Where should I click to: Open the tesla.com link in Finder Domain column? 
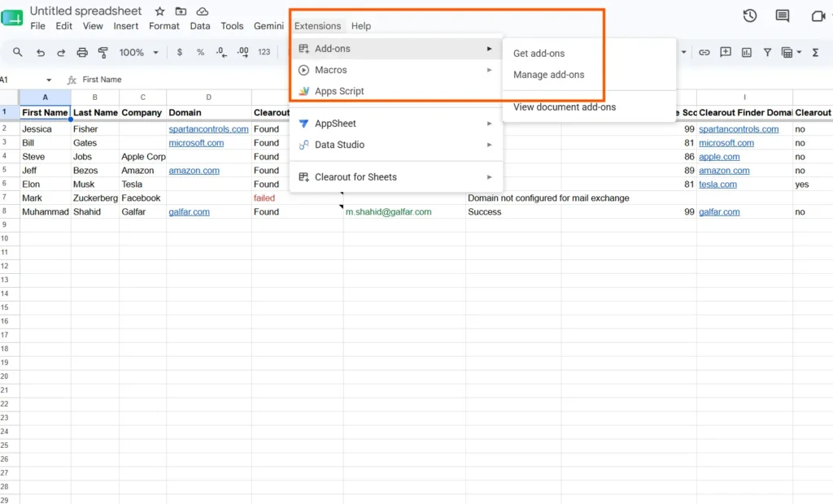click(717, 185)
